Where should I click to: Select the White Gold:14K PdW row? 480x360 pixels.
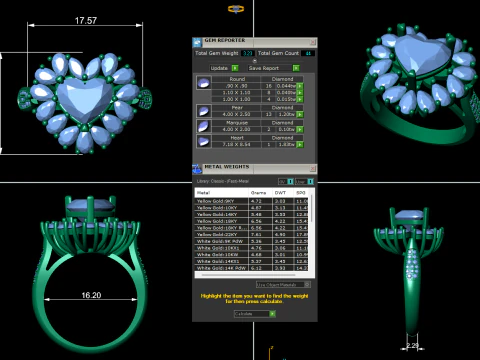pyautogui.click(x=251, y=268)
